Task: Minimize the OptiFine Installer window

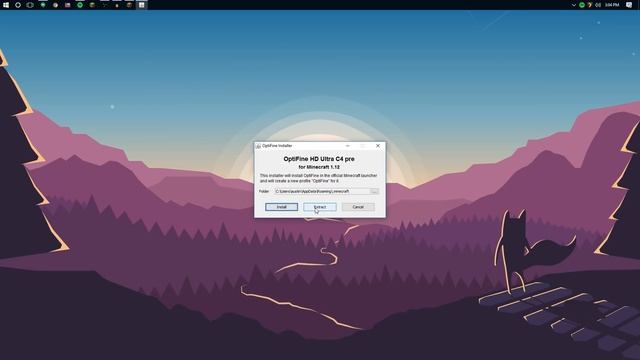Action: tap(348, 146)
